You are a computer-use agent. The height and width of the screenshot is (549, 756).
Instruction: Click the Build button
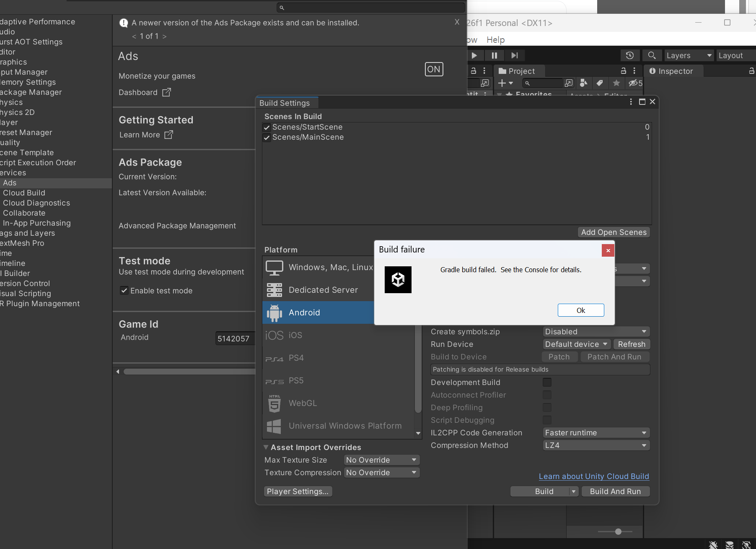coord(540,492)
